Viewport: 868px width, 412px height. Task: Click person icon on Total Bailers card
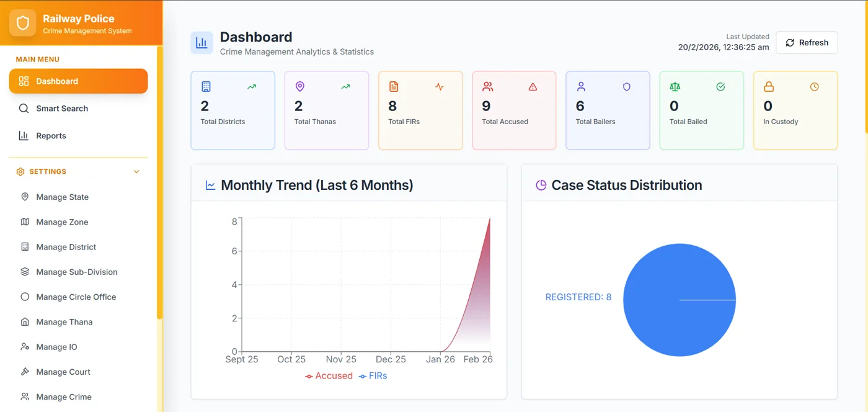(x=582, y=87)
